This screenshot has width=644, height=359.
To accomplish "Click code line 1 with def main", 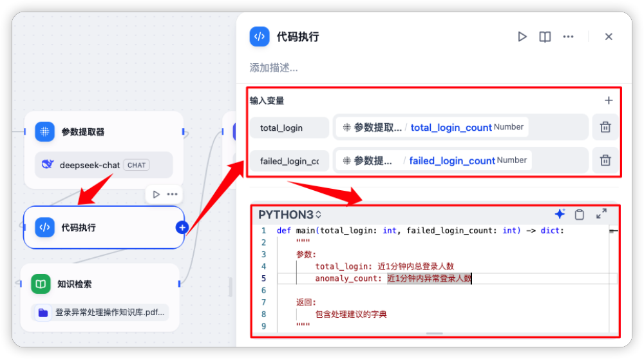I will click(420, 231).
